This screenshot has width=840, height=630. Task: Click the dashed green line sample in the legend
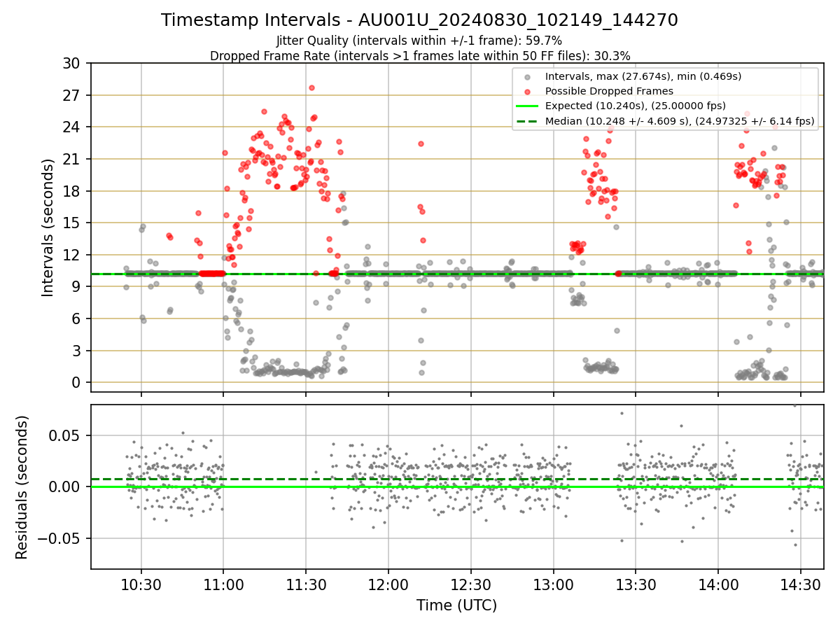527,121
